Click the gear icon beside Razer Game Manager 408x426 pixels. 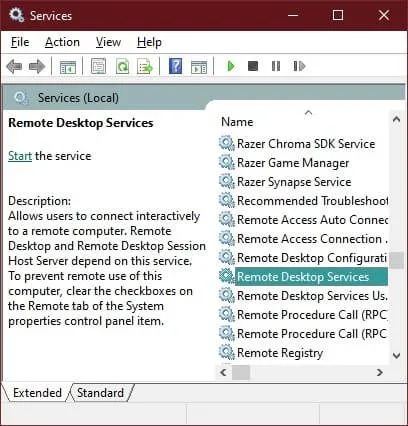click(227, 162)
